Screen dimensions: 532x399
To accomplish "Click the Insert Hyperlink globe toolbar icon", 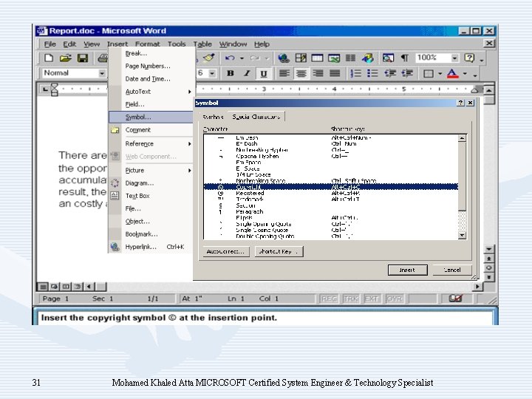I will click(x=284, y=58).
